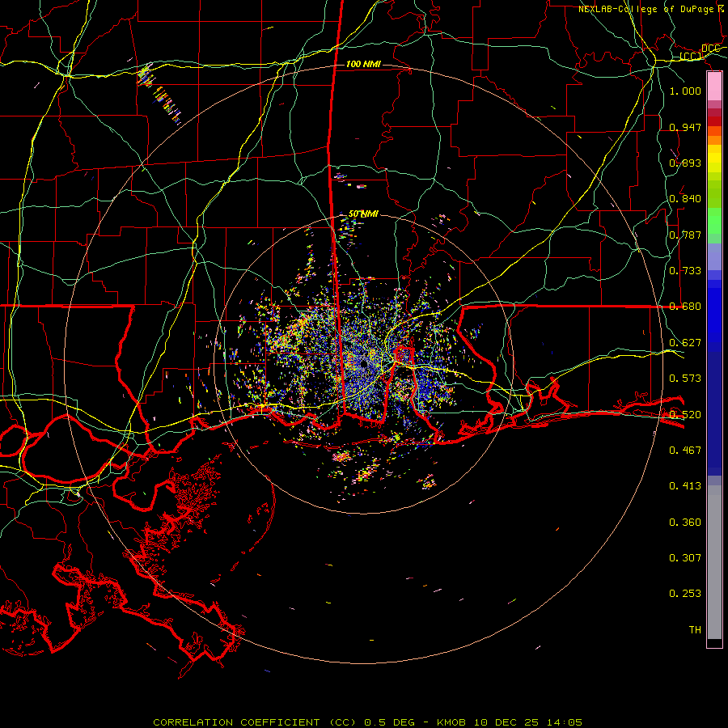Click the 0.893 scale value
728x728 pixels.
point(685,163)
